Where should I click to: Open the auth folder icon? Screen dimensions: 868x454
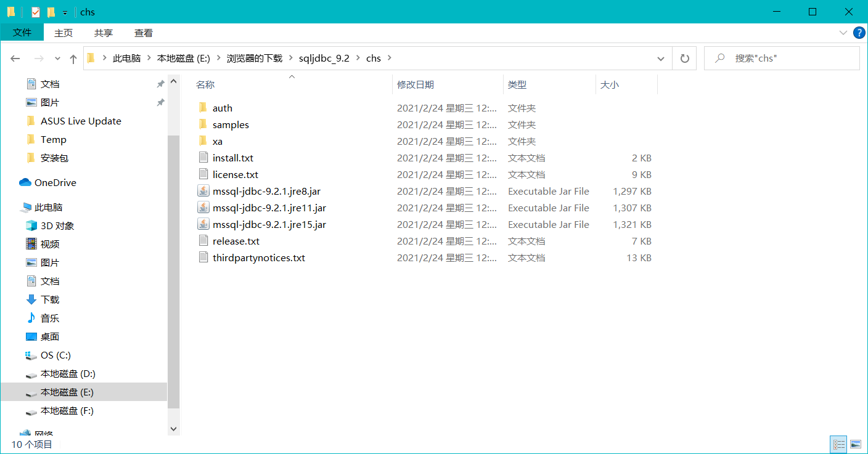tap(203, 108)
